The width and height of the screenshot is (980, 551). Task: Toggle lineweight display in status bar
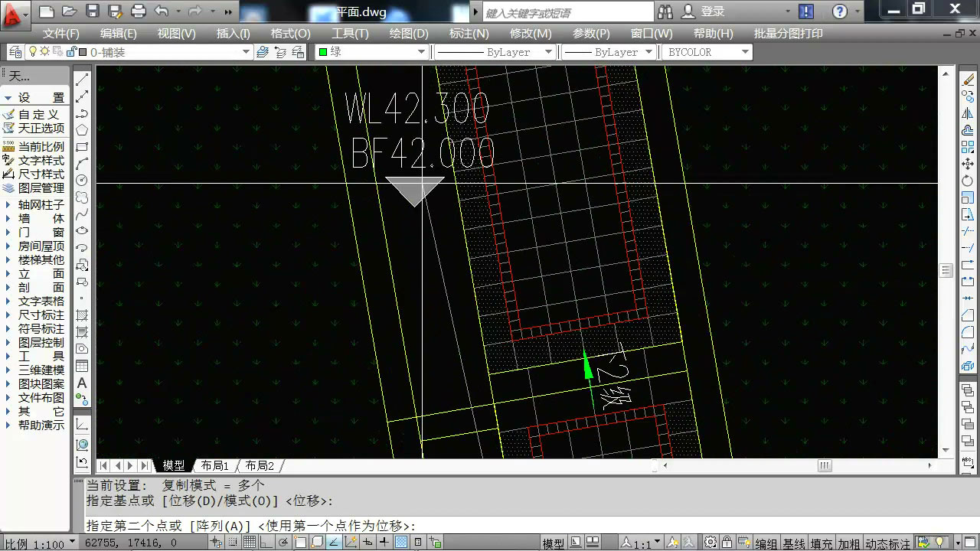(x=384, y=543)
